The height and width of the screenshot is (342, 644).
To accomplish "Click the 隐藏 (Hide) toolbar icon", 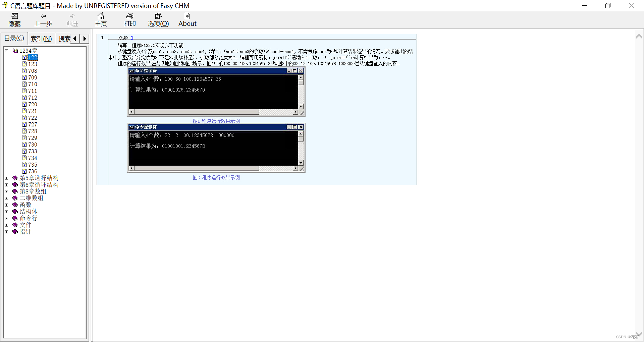I will [14, 20].
